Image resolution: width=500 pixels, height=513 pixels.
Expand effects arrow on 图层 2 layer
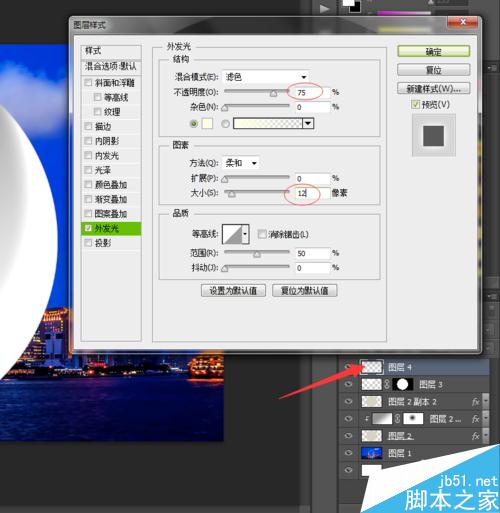coord(486,436)
